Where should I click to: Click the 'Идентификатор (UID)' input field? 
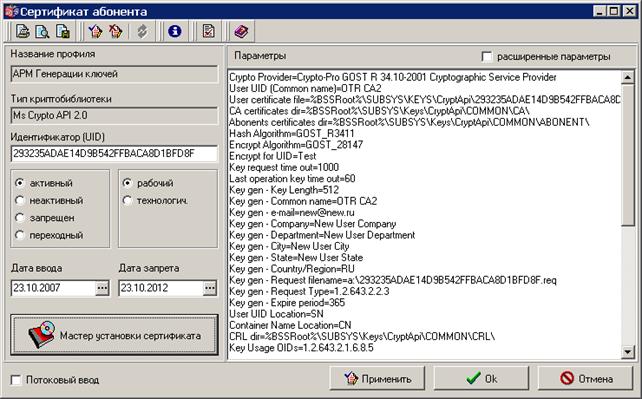click(x=114, y=153)
